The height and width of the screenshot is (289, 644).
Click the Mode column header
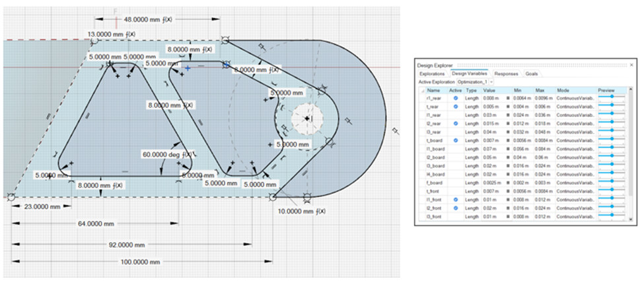(x=563, y=90)
